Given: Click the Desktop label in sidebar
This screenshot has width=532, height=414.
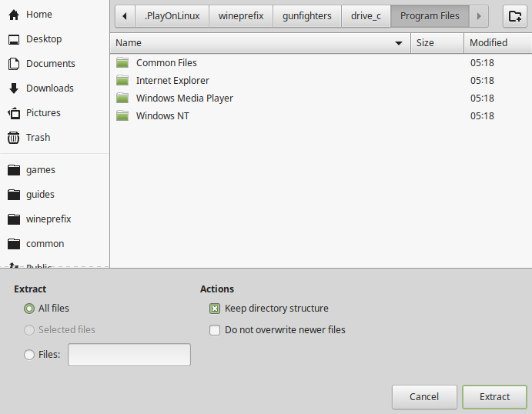Looking at the screenshot, I should (x=44, y=39).
